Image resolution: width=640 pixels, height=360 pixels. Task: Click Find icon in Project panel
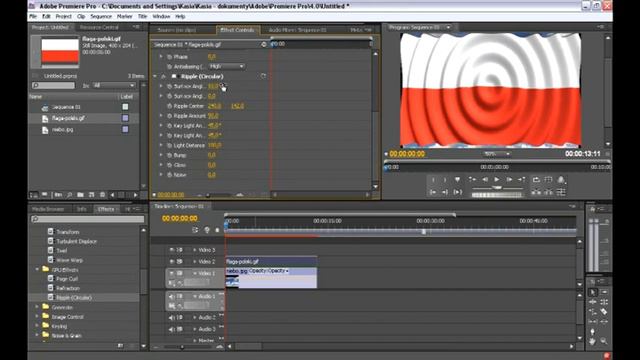tap(69, 195)
